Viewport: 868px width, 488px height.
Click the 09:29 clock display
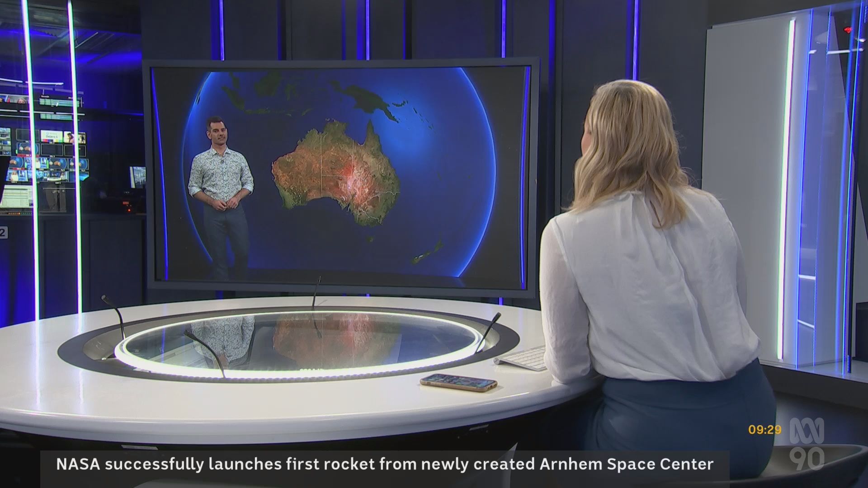(764, 430)
